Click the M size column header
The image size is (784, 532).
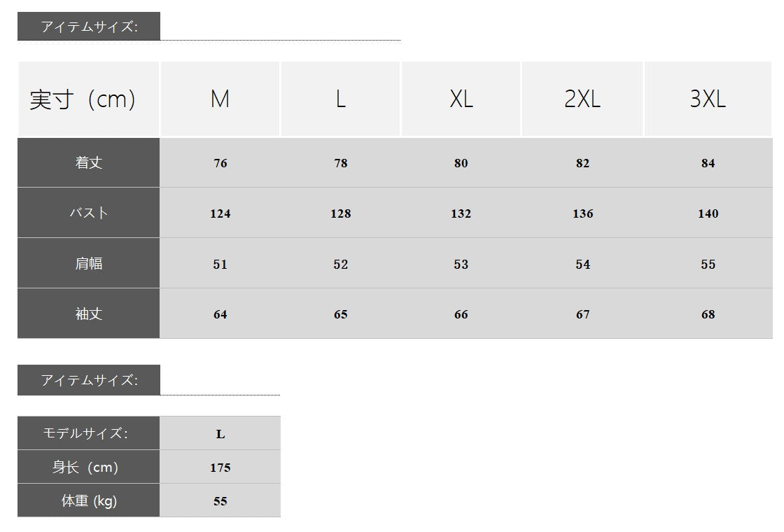pos(220,99)
